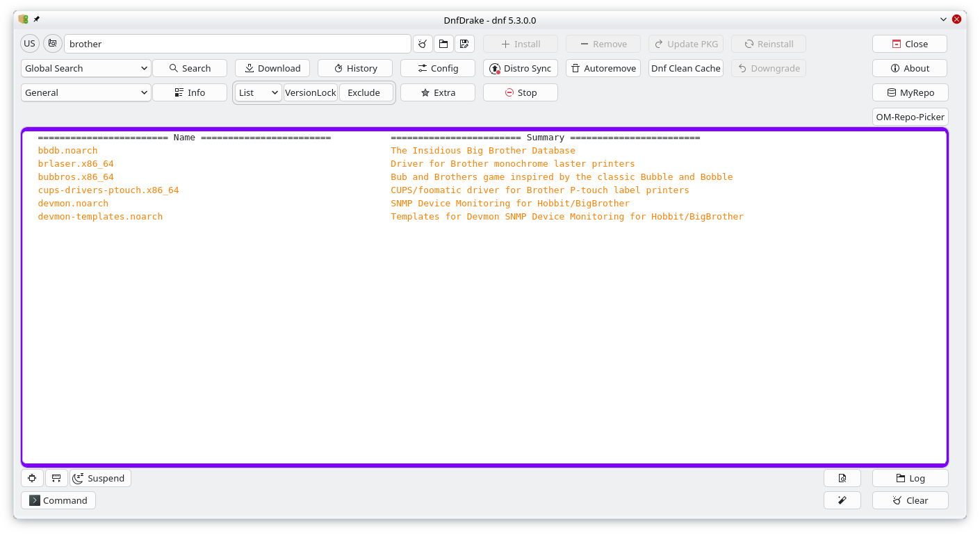Toggle the US language round button

coord(29,44)
